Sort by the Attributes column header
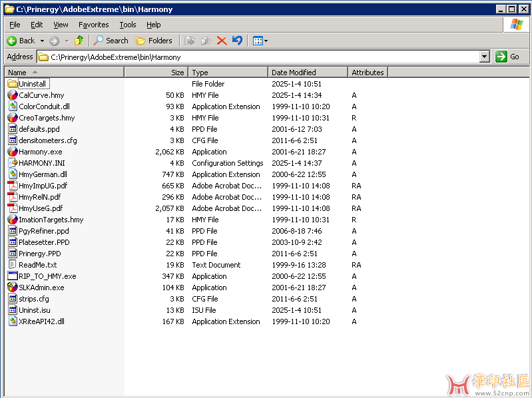532x398 pixels. (x=368, y=72)
